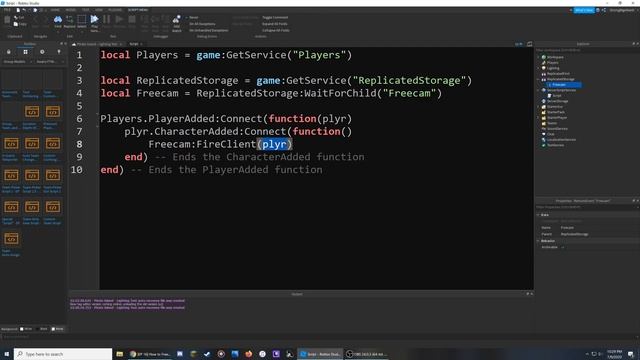Open Toolbox Marketplace tab icon
The image size is (640, 360).
click(9, 52)
